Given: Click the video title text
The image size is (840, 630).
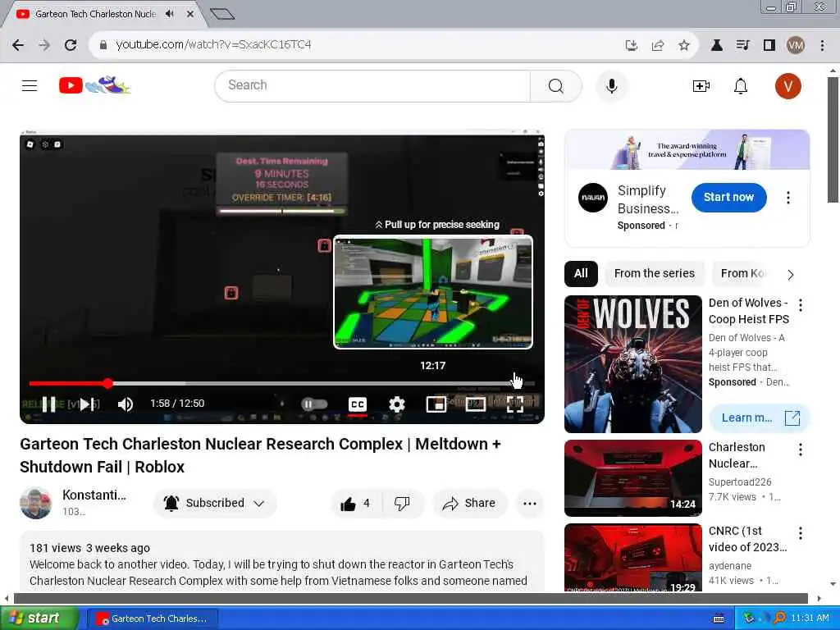Looking at the screenshot, I should (x=260, y=455).
